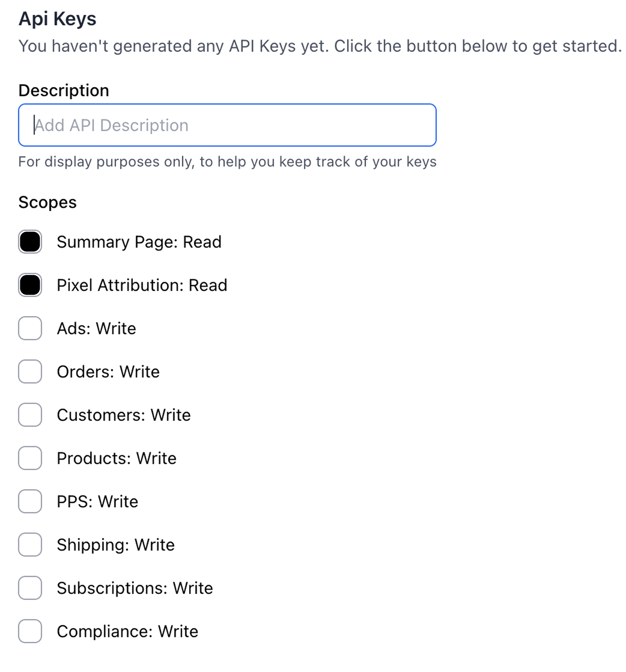
Task: Enable the Ads: Write scope
Action: click(x=30, y=328)
